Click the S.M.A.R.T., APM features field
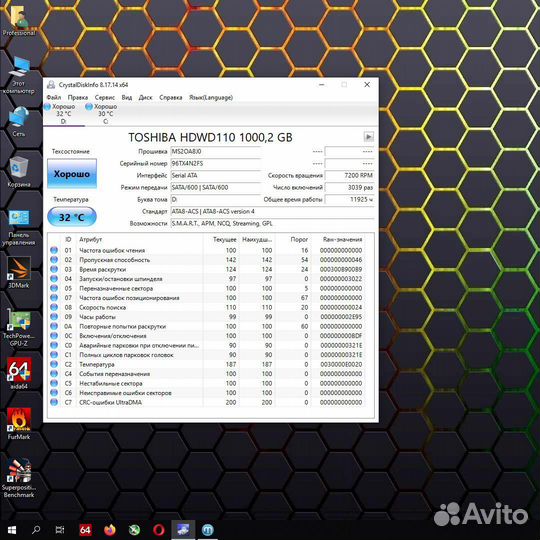540x540 pixels. (272, 224)
